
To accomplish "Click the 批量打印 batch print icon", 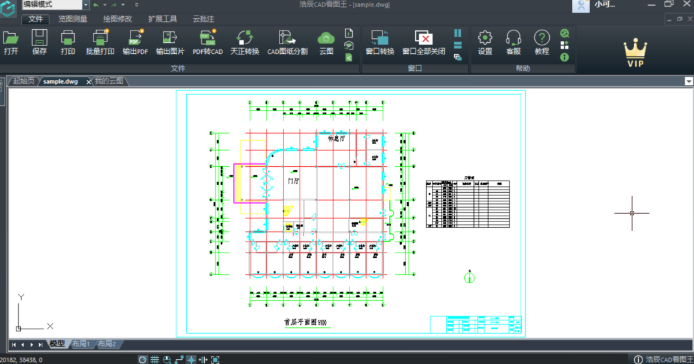I will (x=100, y=42).
